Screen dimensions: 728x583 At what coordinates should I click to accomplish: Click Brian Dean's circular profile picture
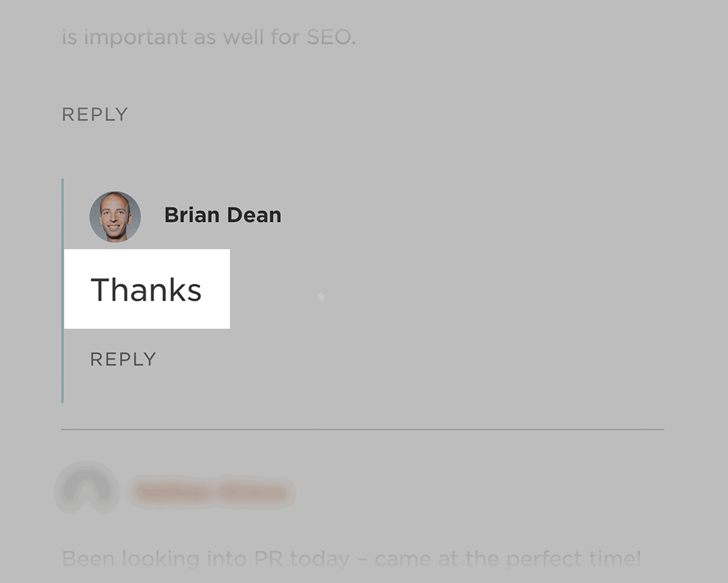pyautogui.click(x=114, y=217)
